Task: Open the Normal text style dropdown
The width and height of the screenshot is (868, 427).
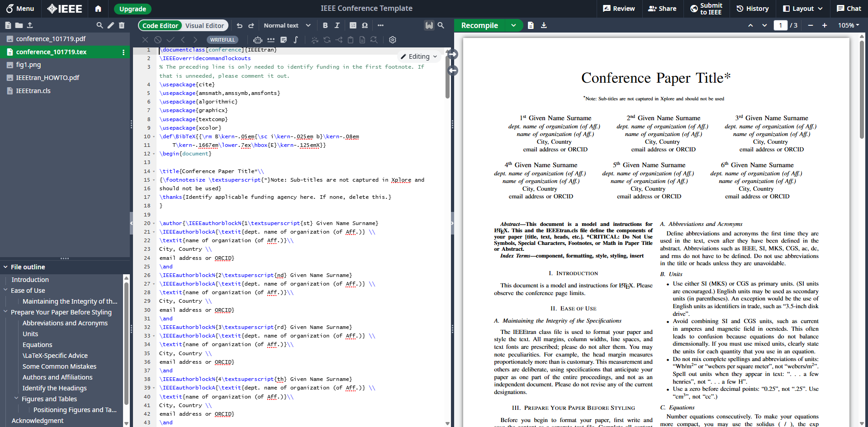Action: point(287,26)
